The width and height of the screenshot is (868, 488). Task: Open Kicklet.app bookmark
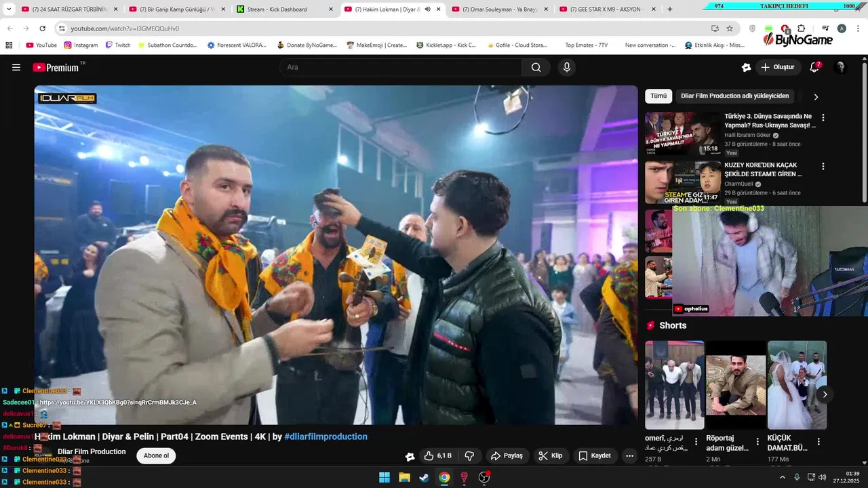(x=446, y=45)
